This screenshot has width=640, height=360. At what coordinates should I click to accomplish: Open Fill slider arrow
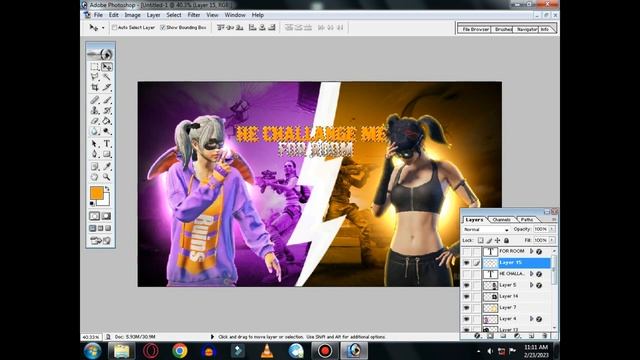click(x=552, y=240)
